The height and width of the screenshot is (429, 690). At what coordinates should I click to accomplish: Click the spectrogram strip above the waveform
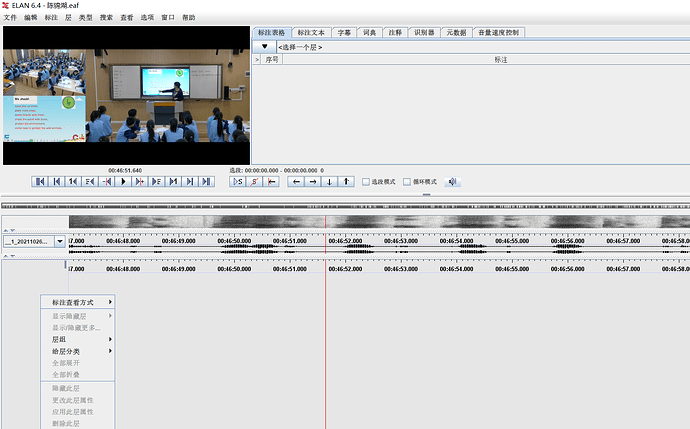[379, 221]
